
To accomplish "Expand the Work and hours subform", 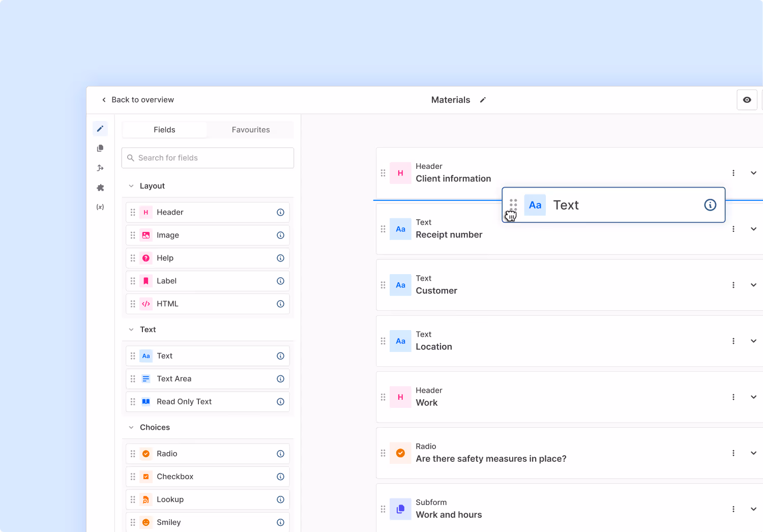I will (753, 509).
